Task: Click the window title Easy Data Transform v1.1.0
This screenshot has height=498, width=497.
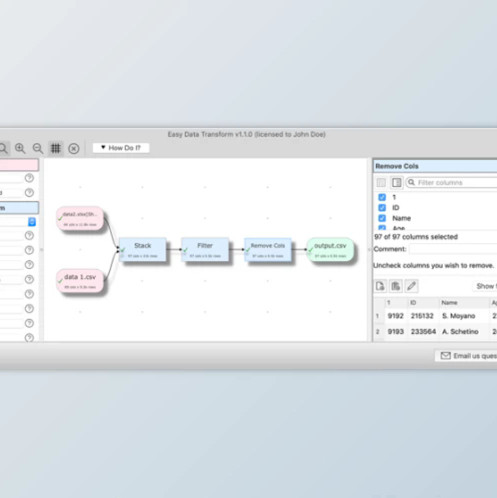Action: (247, 134)
